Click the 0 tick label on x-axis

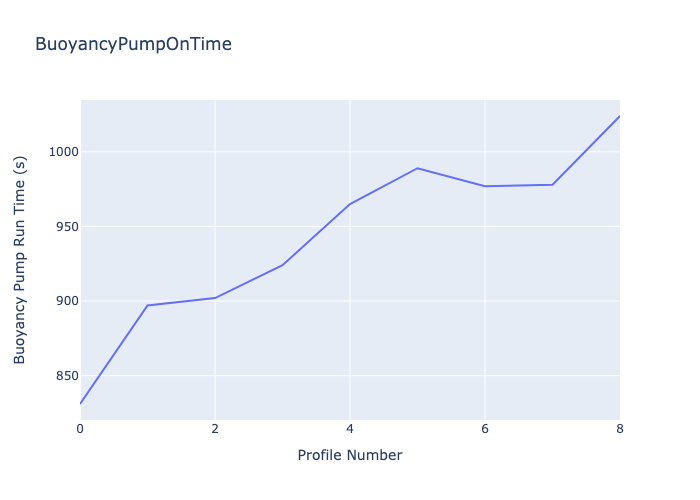tap(81, 428)
